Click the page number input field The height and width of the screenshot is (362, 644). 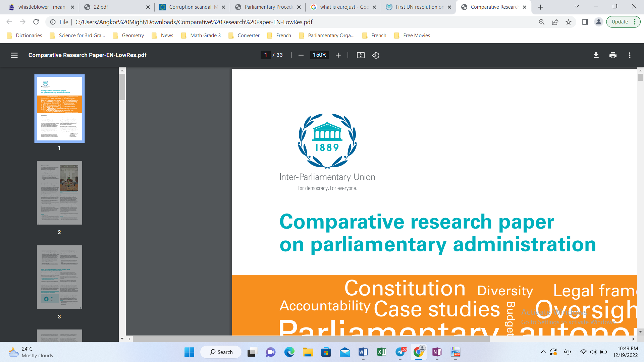265,55
